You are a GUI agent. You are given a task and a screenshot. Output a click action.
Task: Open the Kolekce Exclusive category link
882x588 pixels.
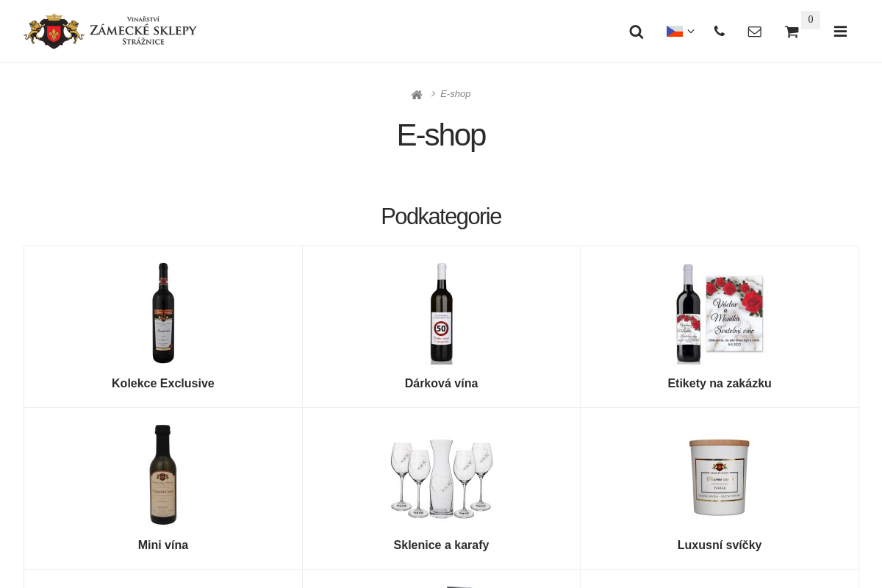click(163, 383)
